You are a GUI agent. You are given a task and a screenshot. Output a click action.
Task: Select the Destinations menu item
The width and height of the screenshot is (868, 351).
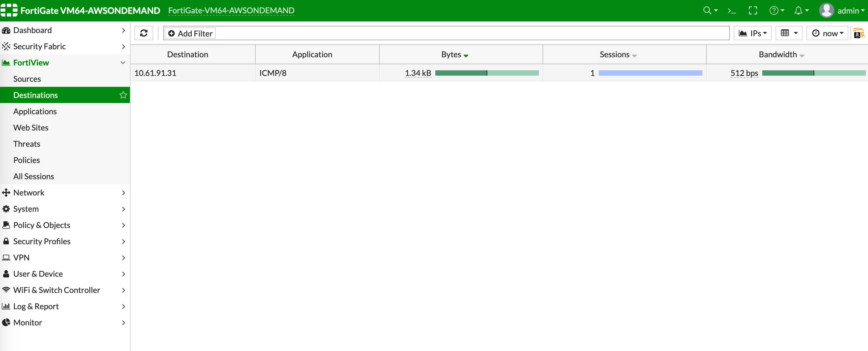[x=35, y=95]
